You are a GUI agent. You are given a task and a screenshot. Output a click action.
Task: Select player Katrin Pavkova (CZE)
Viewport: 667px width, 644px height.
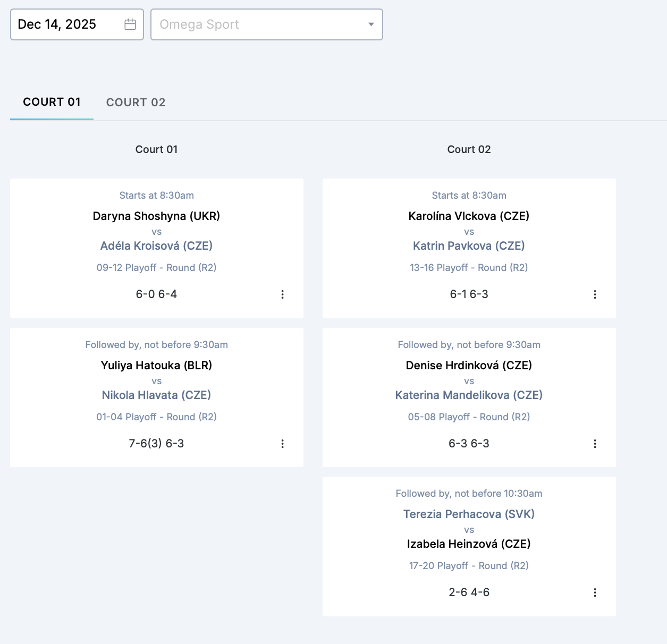469,245
